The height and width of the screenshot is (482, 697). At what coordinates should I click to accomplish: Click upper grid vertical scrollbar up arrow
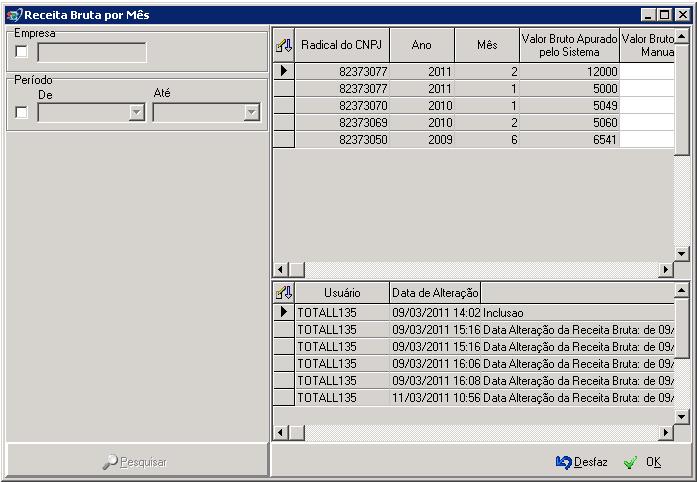682,36
